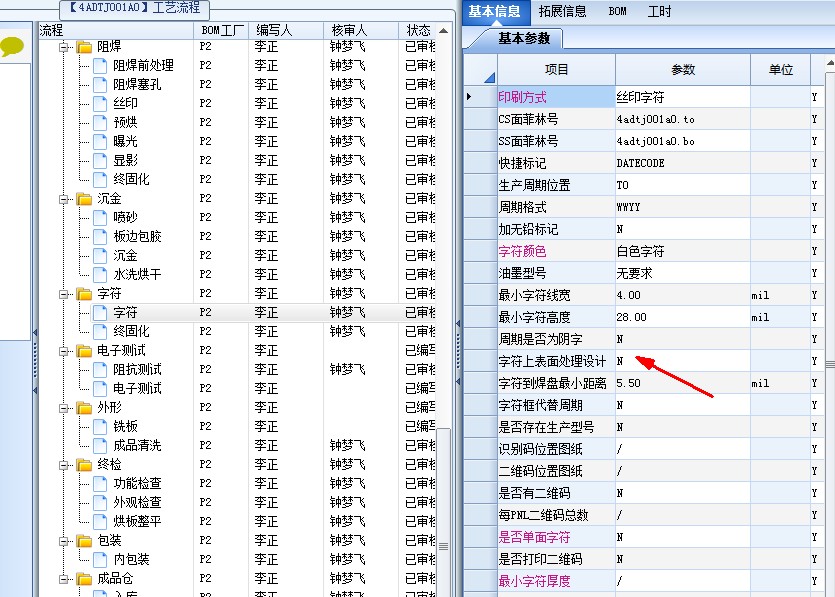The width and height of the screenshot is (835, 597).
Task: Collapse the 电子测试 folder node
Action: tap(63, 351)
